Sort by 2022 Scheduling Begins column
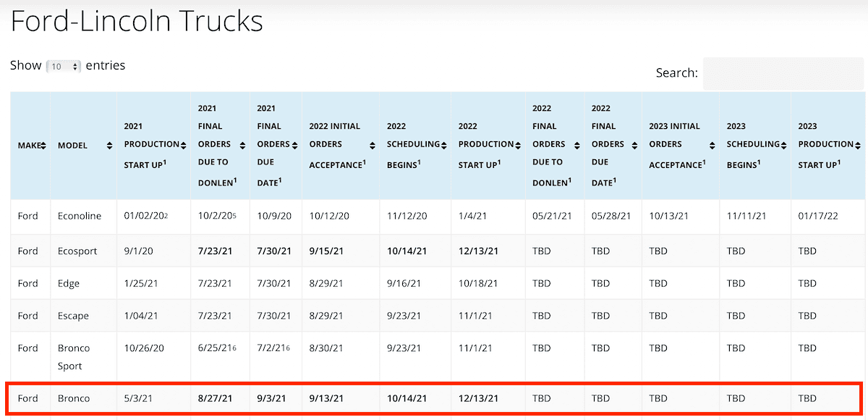This screenshot has height=420, width=868. pos(443,145)
